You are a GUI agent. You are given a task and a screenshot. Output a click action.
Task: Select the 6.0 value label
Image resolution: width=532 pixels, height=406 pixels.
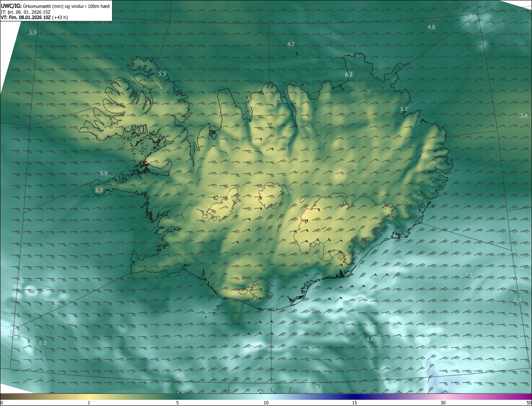click(x=43, y=343)
